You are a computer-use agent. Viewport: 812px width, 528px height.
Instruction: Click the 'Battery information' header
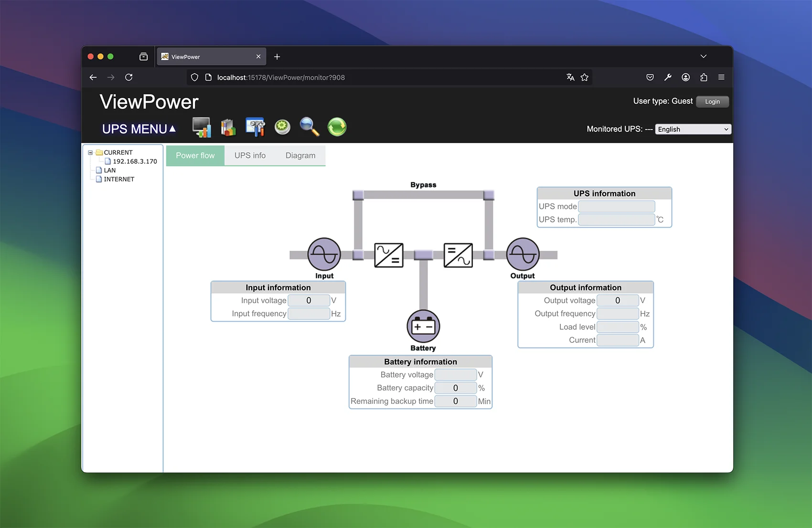click(420, 362)
